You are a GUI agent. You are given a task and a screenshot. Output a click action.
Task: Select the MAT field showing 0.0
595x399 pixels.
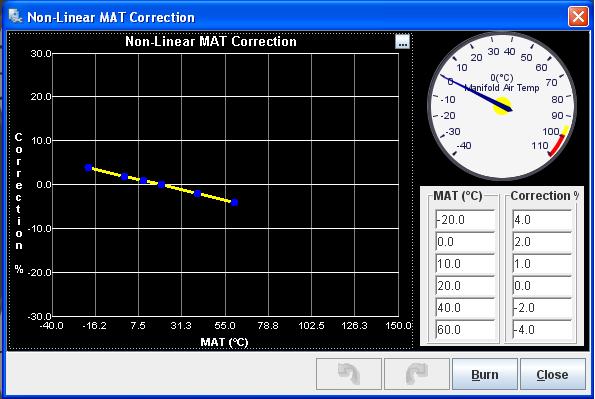465,242
